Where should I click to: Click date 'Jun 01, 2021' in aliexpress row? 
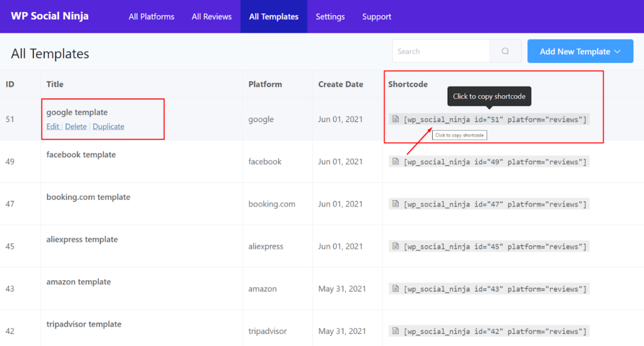[340, 246]
